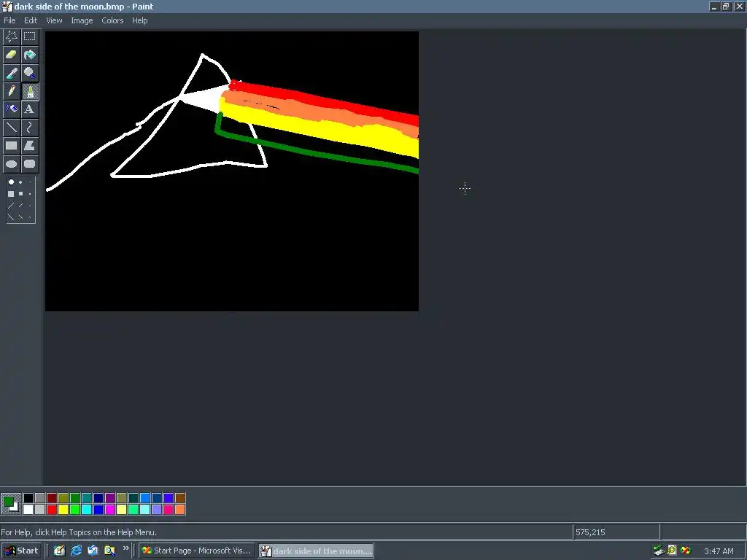Pick the light gray color swatch
Viewport: 747px width, 560px height.
click(40, 510)
